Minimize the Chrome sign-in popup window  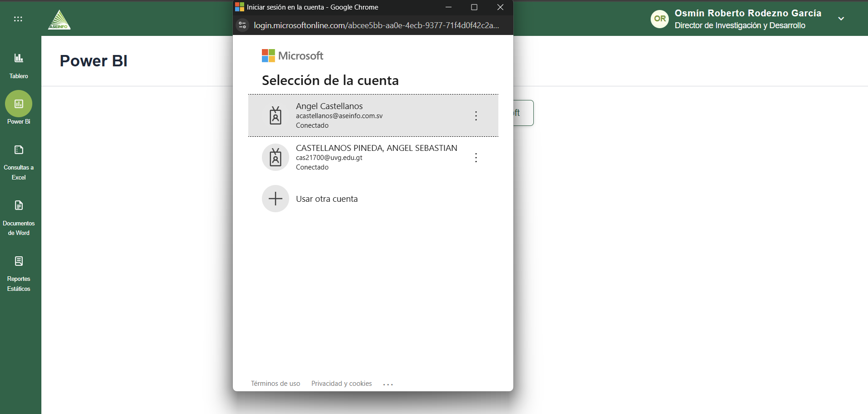click(x=449, y=7)
